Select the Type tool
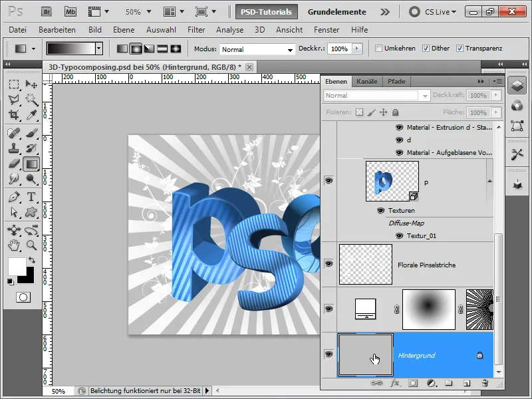Image resolution: width=532 pixels, height=399 pixels. (x=31, y=196)
